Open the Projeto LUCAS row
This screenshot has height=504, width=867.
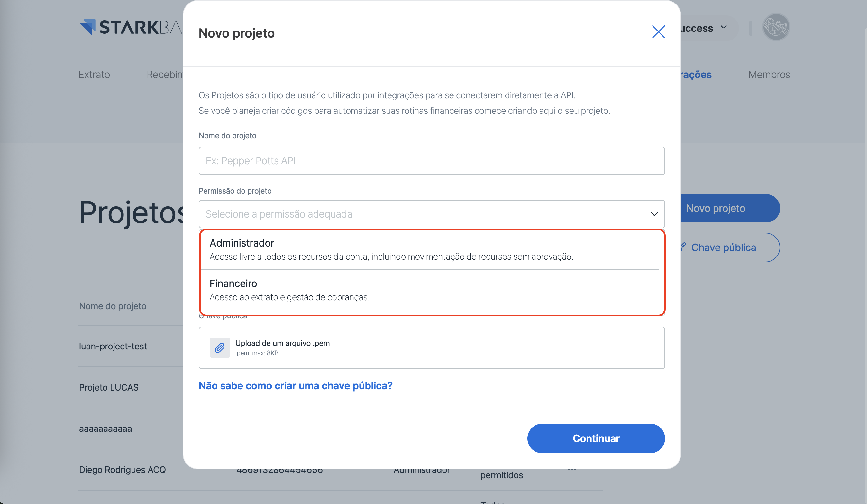click(x=109, y=387)
